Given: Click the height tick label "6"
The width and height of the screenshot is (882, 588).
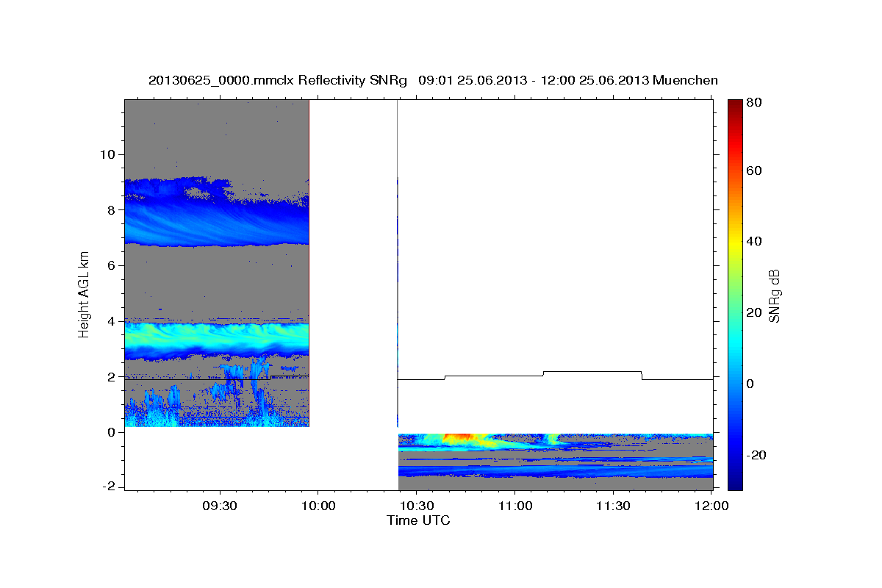Looking at the screenshot, I should (112, 265).
